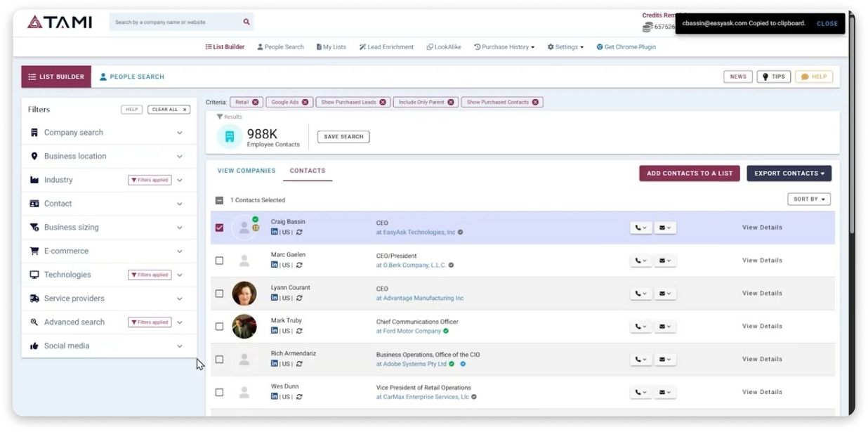Click the Clear All filters button
This screenshot has width=868, height=432.
(x=169, y=110)
